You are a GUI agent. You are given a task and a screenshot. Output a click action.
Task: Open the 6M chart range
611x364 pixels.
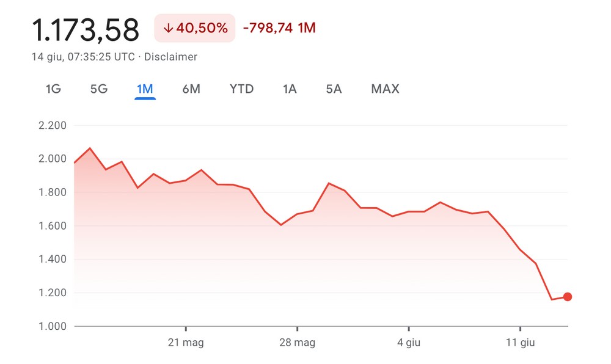point(191,89)
